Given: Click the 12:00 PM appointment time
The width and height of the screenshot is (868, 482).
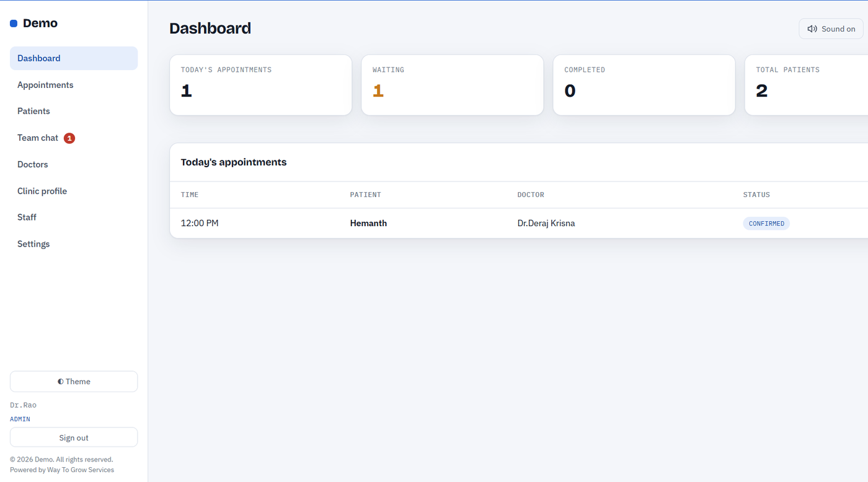Looking at the screenshot, I should pyautogui.click(x=200, y=223).
